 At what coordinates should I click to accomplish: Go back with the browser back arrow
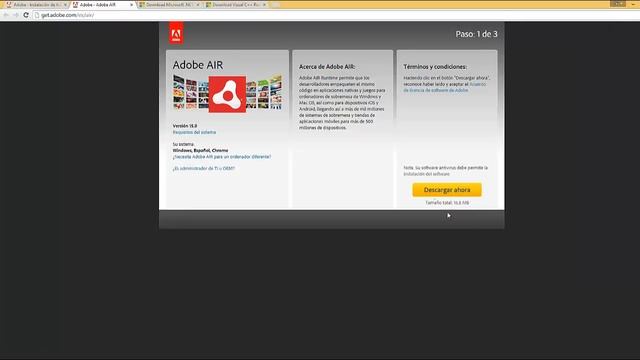[6, 15]
